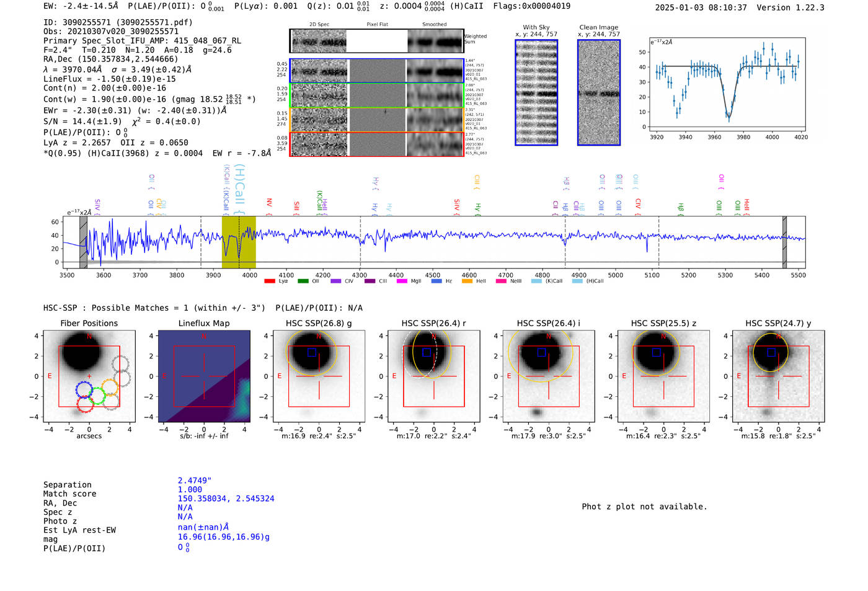
Task: Click the blue dashed fiber circle in Fiber Positions
Action: point(84,390)
